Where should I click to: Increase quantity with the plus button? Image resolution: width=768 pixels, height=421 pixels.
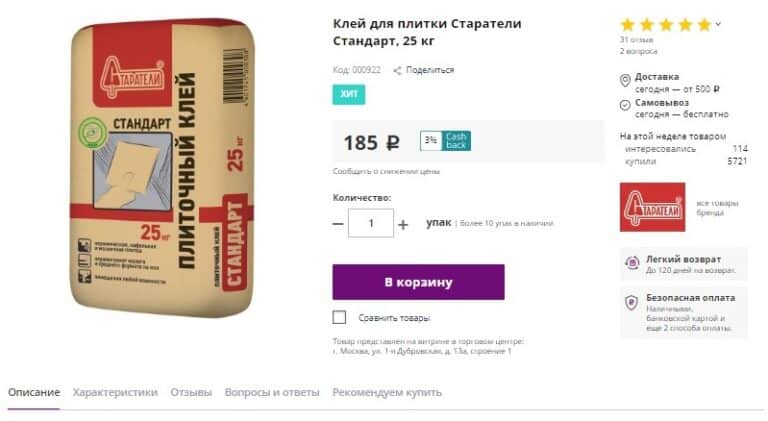403,224
